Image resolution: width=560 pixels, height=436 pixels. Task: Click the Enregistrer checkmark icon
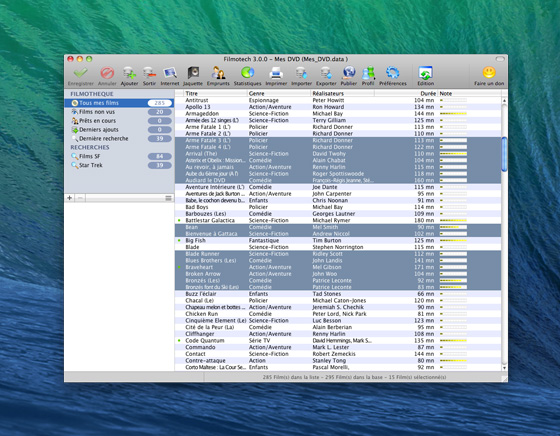click(x=80, y=73)
